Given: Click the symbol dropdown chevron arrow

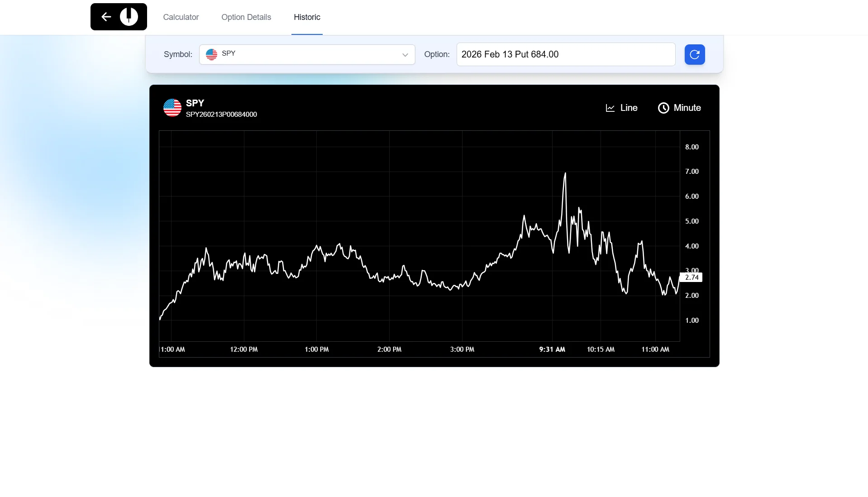Looking at the screenshot, I should click(x=405, y=55).
